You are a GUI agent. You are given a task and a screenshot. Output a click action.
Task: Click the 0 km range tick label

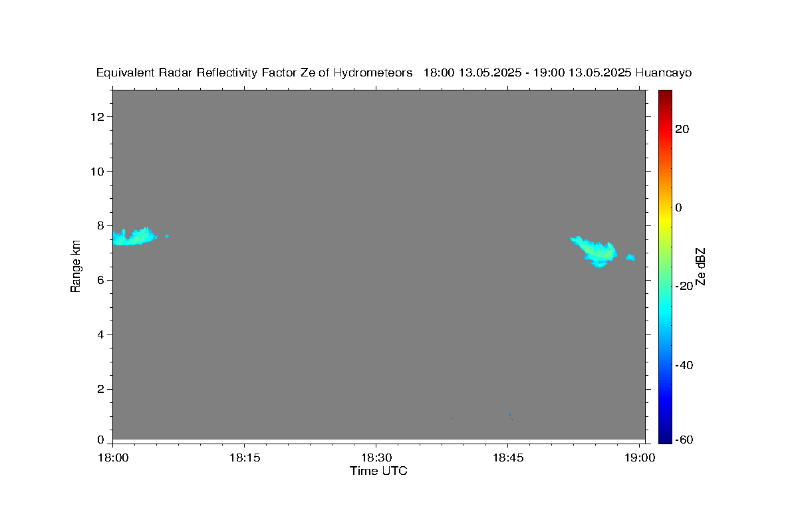102,440
